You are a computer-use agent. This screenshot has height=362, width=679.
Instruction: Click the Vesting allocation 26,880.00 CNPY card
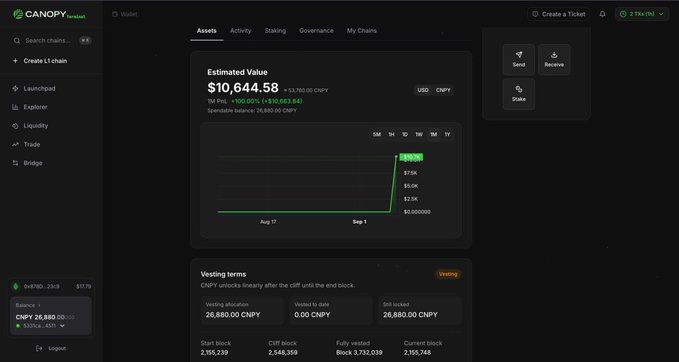click(x=242, y=310)
